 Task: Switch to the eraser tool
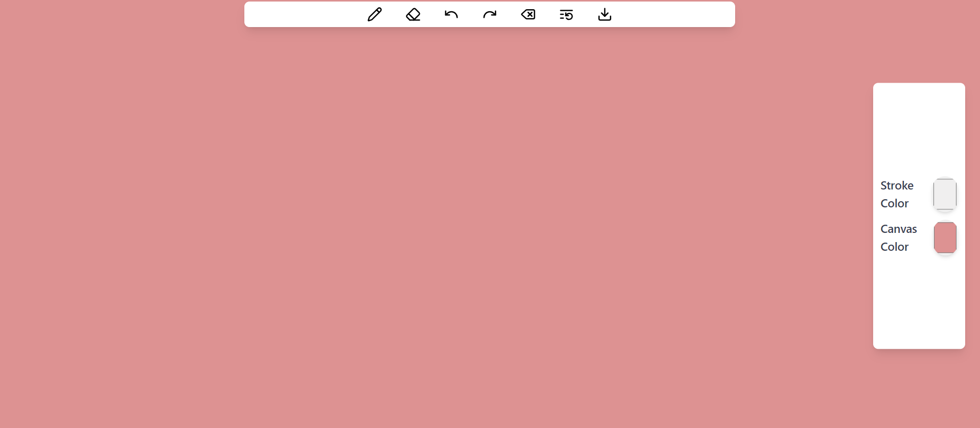(413, 14)
